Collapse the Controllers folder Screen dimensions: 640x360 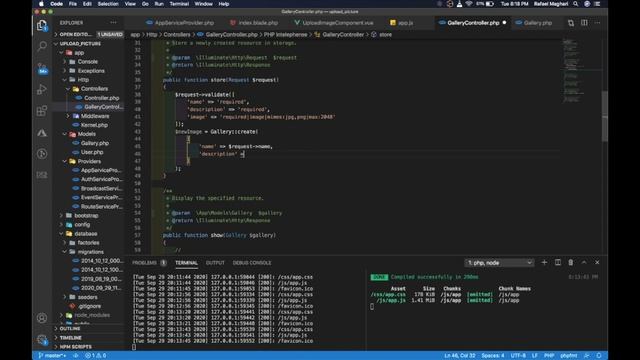point(94,89)
